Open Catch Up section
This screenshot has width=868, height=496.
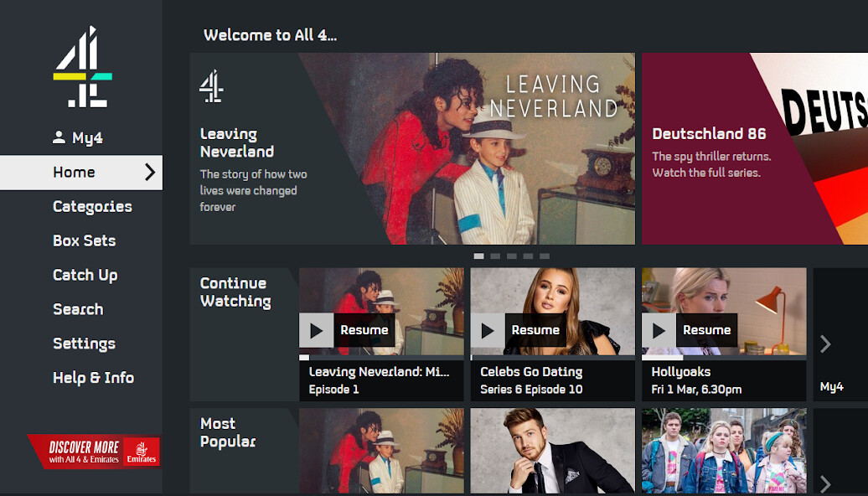[x=85, y=275]
